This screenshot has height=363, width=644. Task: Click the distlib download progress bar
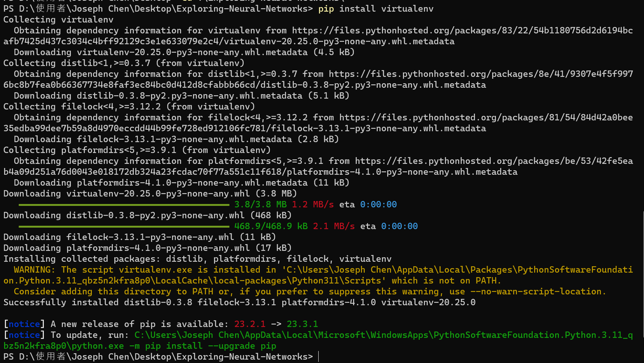[124, 226]
